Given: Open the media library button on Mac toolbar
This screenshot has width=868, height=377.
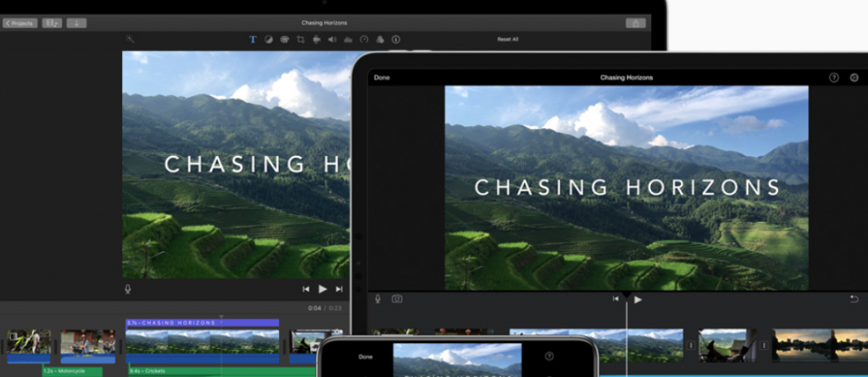Looking at the screenshot, I should (52, 23).
